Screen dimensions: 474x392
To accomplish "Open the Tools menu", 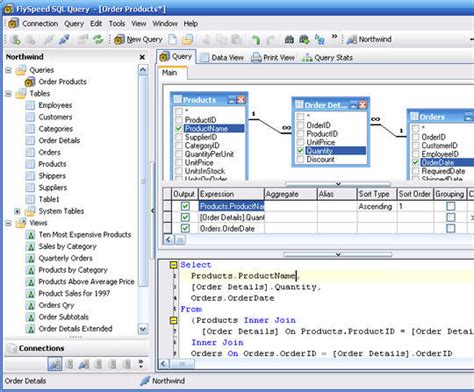I will point(117,24).
